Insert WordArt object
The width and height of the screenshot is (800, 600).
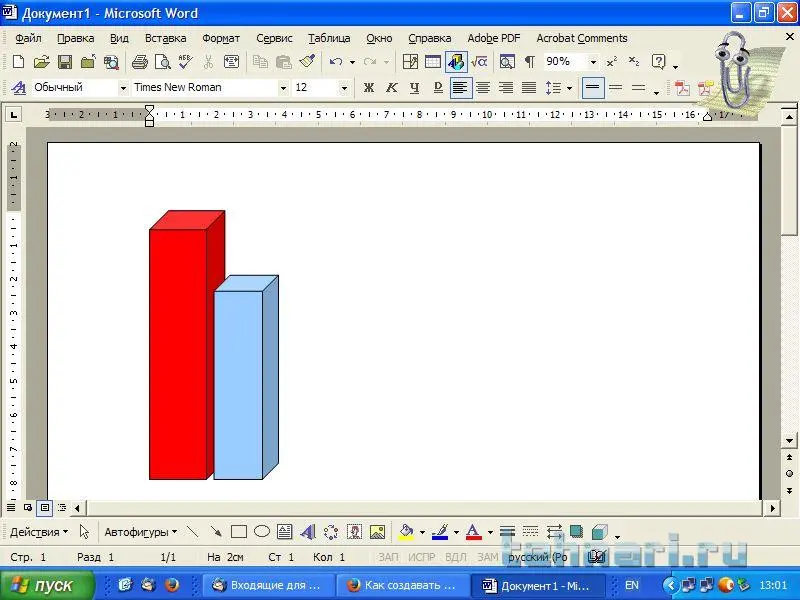tap(308, 532)
